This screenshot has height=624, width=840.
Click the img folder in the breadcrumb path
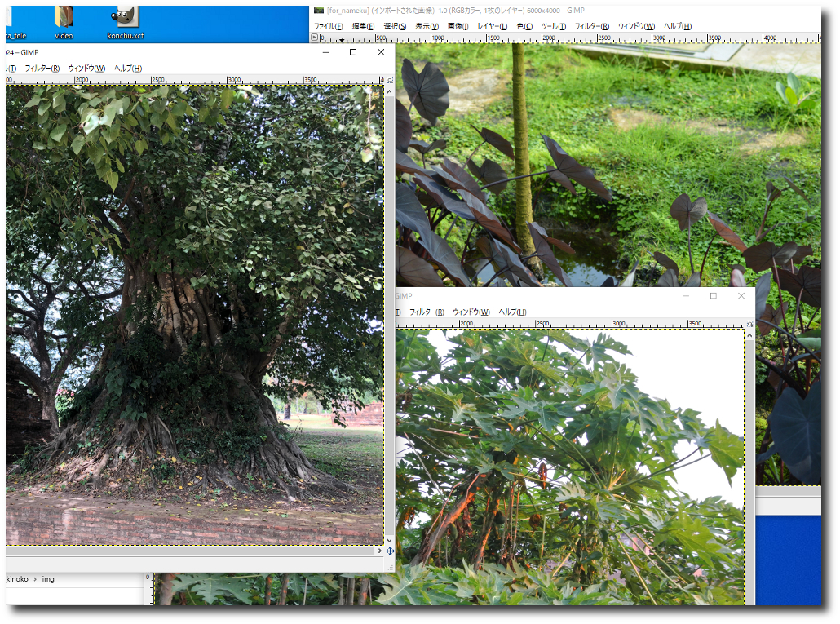tap(48, 579)
